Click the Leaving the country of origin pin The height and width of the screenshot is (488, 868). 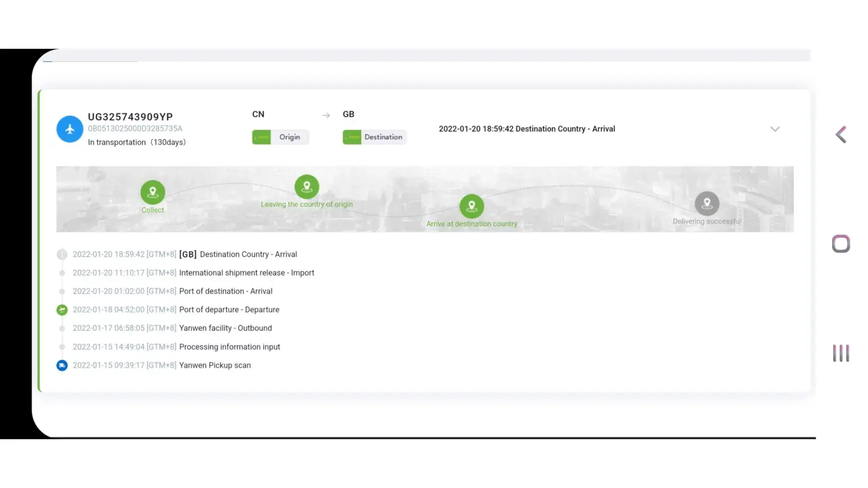pyautogui.click(x=307, y=187)
